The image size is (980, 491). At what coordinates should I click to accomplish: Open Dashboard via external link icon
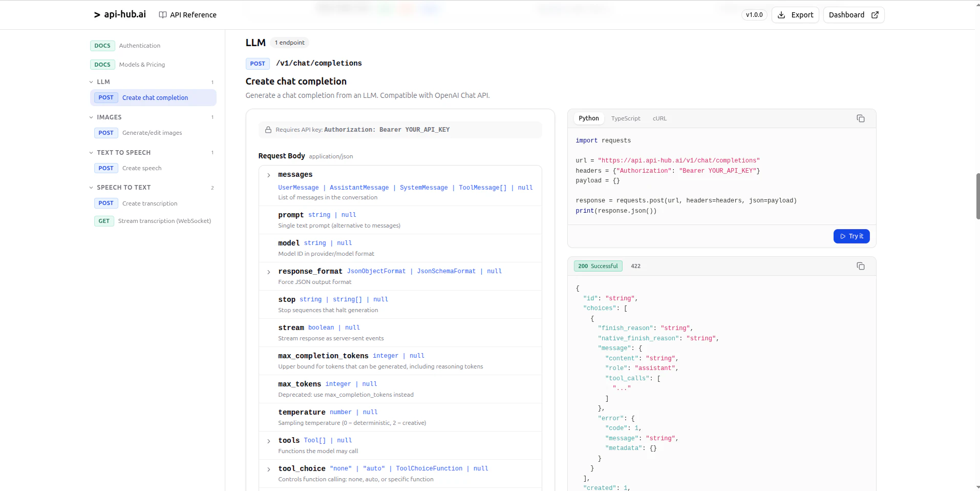tap(875, 15)
